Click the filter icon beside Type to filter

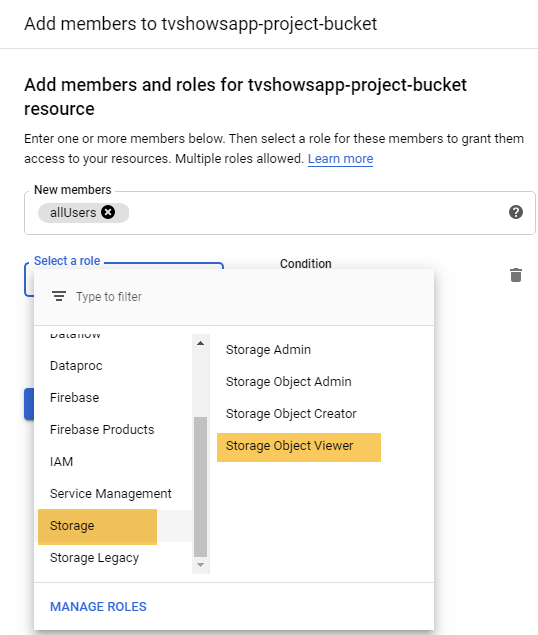59,296
